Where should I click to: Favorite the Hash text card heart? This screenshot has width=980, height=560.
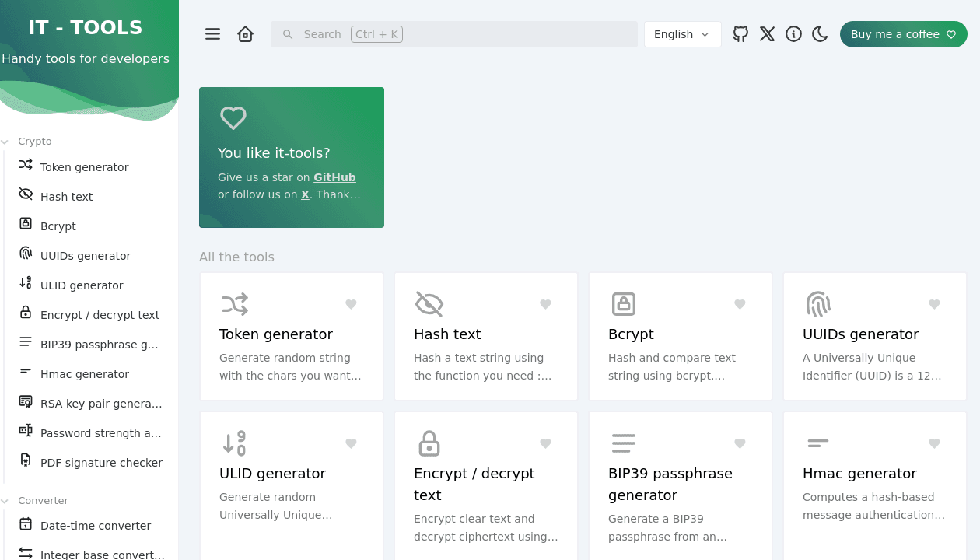tap(545, 304)
